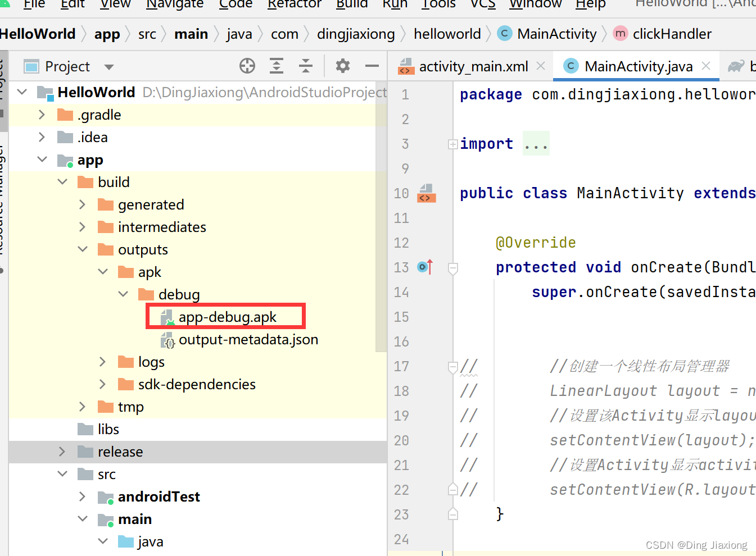The image size is (756, 556).
Task: Select output-metadata.json in the tree
Action: click(x=248, y=339)
